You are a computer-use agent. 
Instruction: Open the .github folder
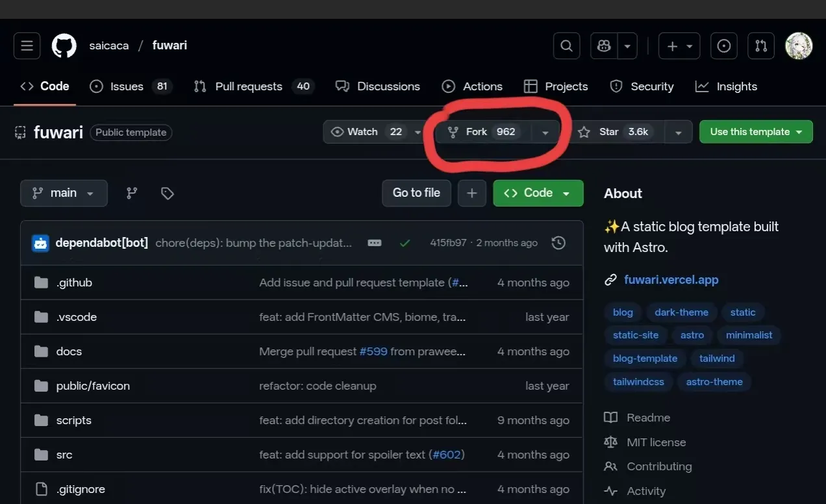pos(74,283)
